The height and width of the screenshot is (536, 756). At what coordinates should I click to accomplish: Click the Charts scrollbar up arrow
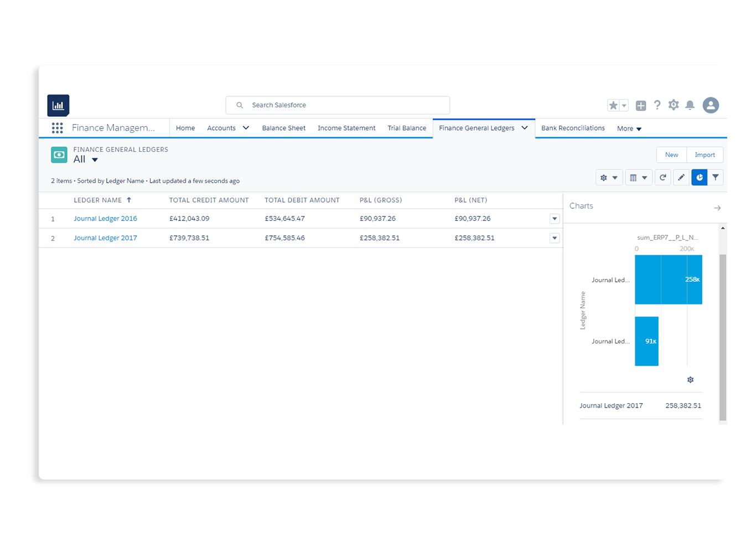pos(723,228)
